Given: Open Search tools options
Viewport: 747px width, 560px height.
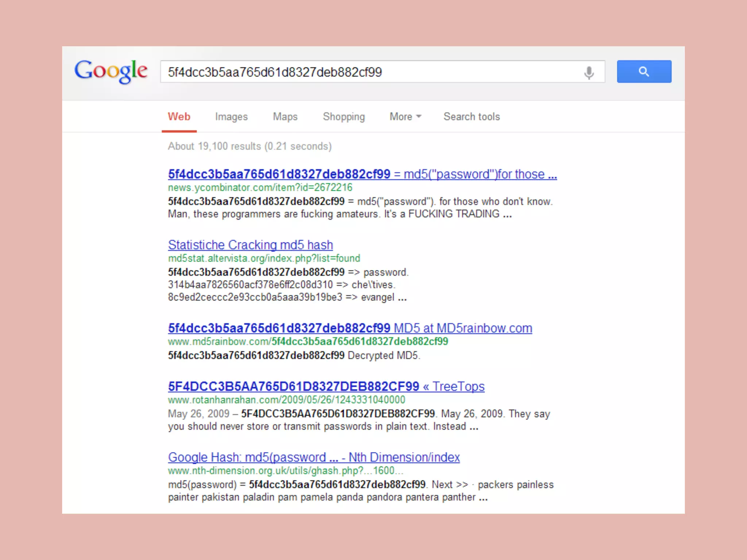Looking at the screenshot, I should [x=471, y=117].
